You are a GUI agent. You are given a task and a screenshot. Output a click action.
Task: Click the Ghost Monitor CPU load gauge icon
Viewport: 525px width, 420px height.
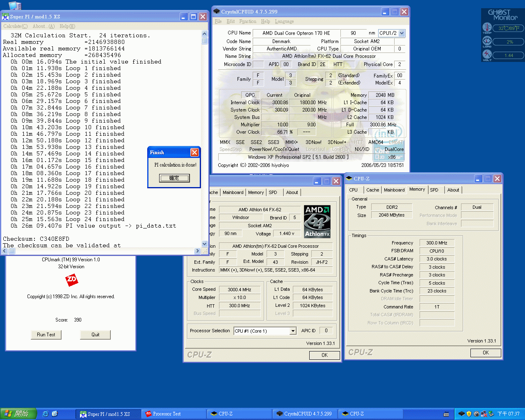(487, 41)
